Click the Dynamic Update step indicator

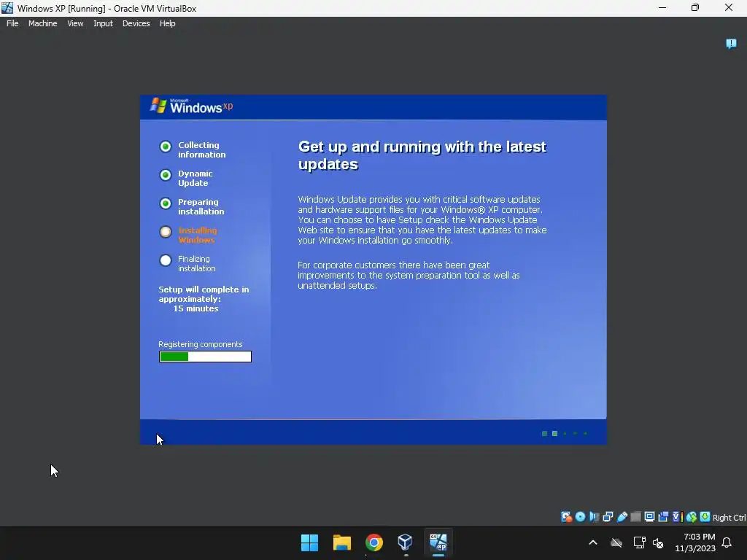pos(166,175)
